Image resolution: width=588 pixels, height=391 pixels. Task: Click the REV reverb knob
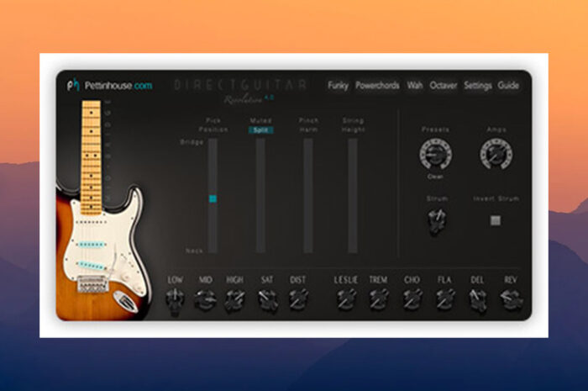click(x=511, y=299)
